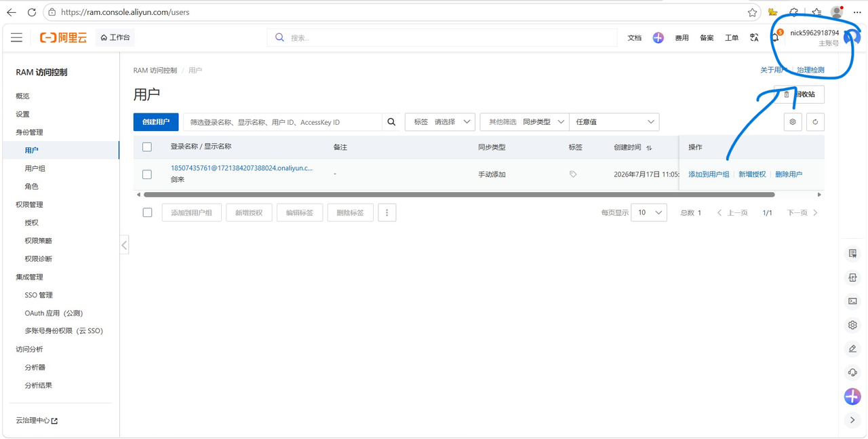Open 授权 under 权限管理

pos(31,223)
